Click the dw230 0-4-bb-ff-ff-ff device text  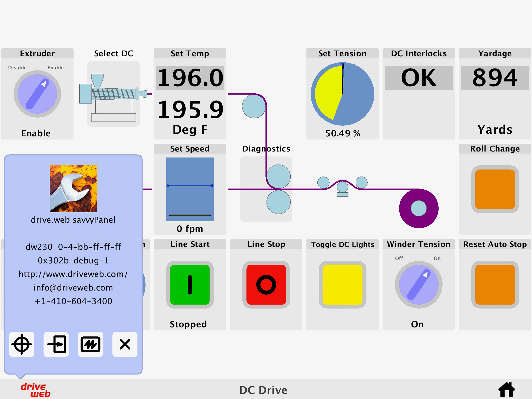73,247
